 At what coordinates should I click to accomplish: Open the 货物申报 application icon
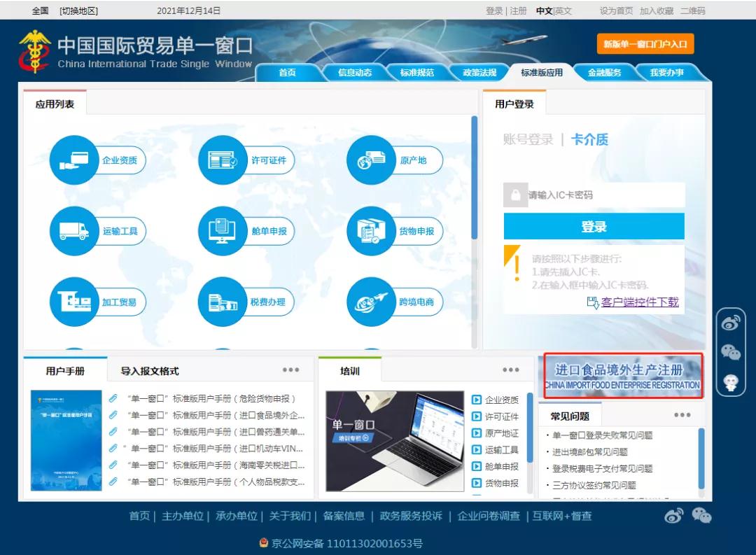371,231
